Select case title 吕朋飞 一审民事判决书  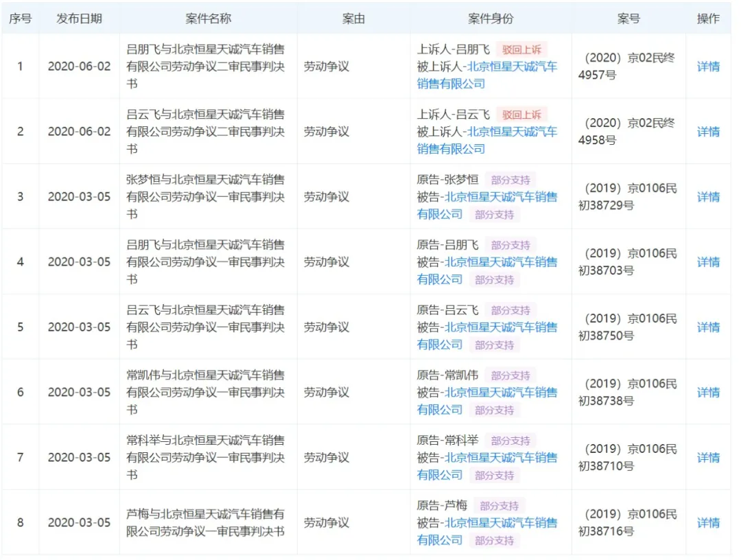tap(206, 262)
